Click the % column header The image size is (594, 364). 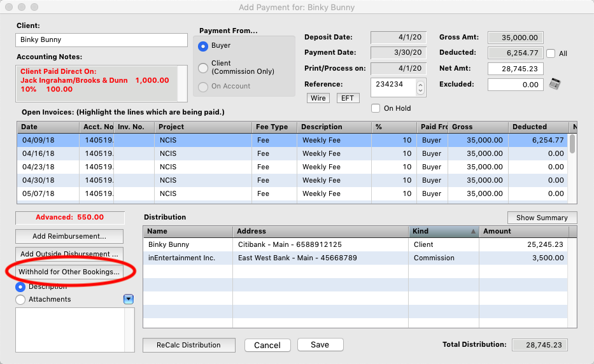pyautogui.click(x=394, y=127)
